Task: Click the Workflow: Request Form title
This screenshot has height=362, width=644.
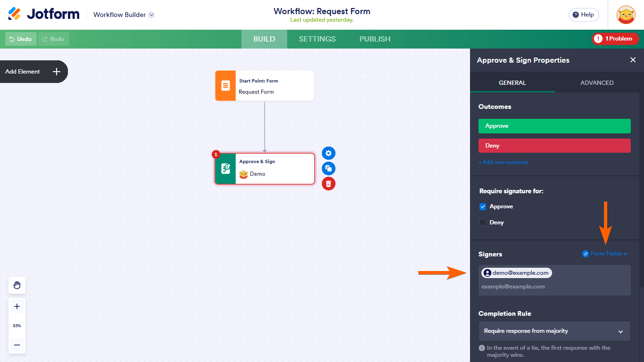Action: pyautogui.click(x=322, y=11)
